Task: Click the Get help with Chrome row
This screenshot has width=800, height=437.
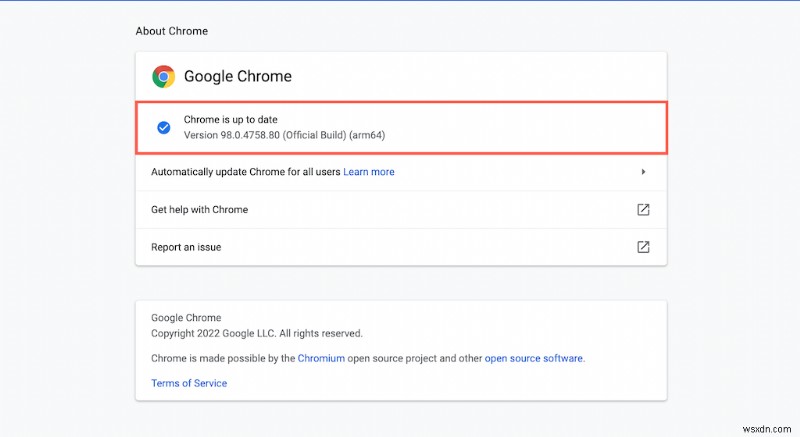Action: coord(401,210)
